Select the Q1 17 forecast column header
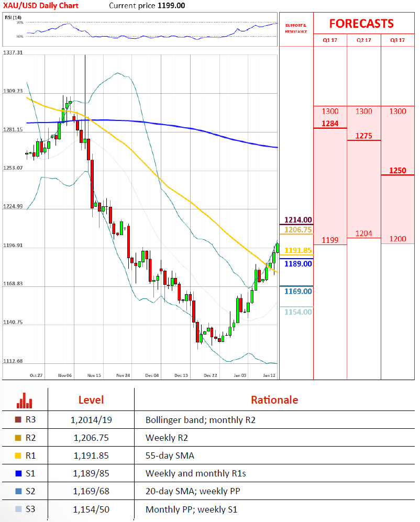 (x=330, y=40)
